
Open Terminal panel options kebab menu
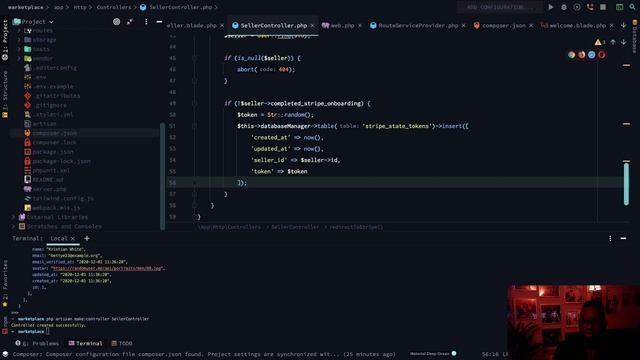[x=610, y=238]
